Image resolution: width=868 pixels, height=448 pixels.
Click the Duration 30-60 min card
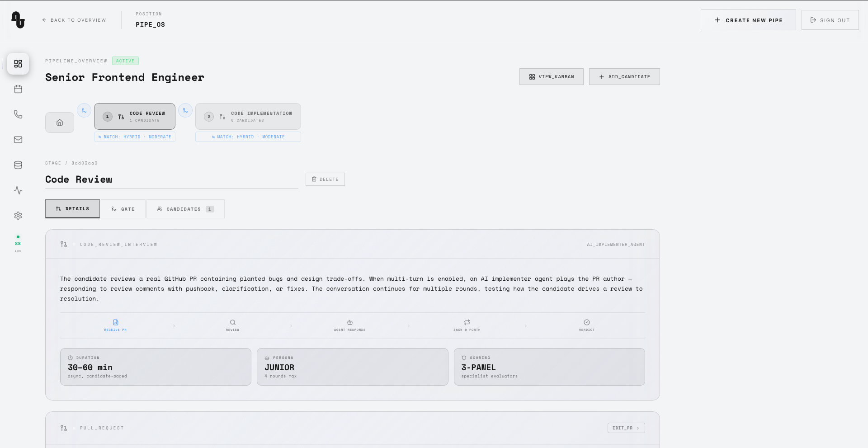156,367
